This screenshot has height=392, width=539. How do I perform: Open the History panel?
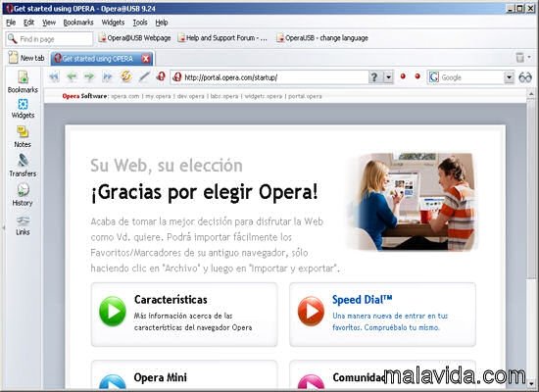(23, 194)
